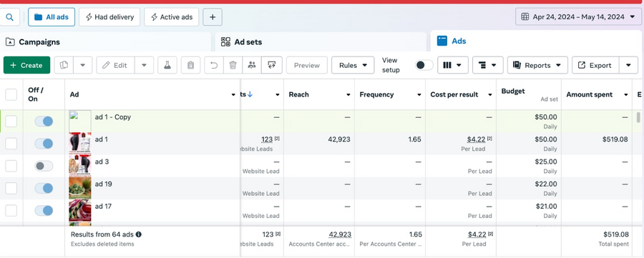Image resolution: width=644 pixels, height=258 pixels.
Task: Open the date range Apr 24 – May 14 dropdown
Action: 578,17
